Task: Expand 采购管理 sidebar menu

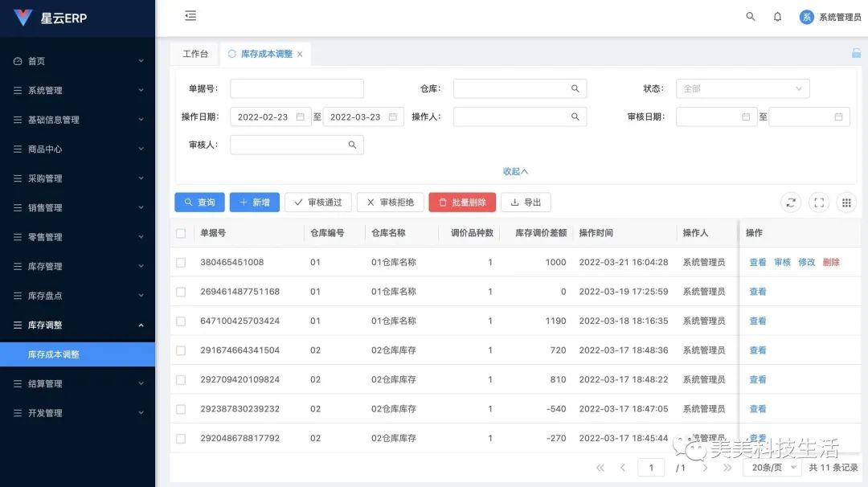Action: coord(77,178)
